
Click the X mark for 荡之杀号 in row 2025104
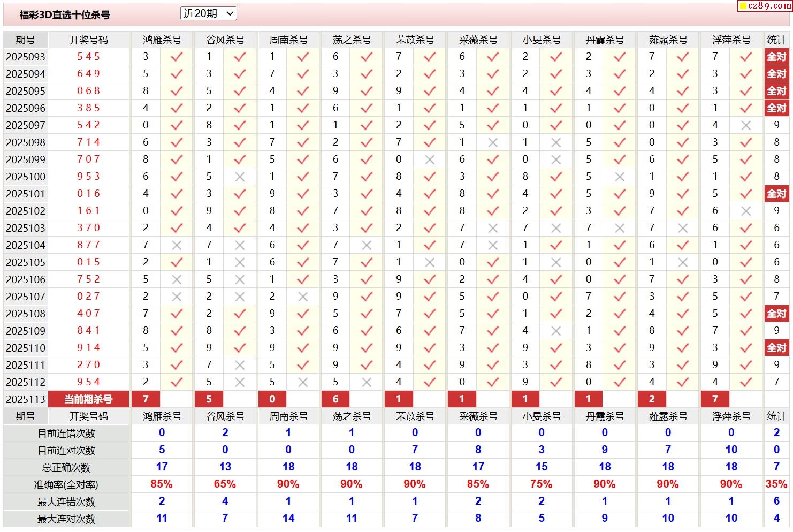pos(367,245)
